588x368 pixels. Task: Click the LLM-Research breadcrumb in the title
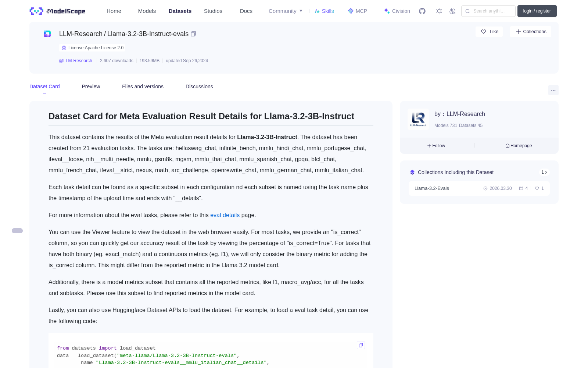[81, 34]
